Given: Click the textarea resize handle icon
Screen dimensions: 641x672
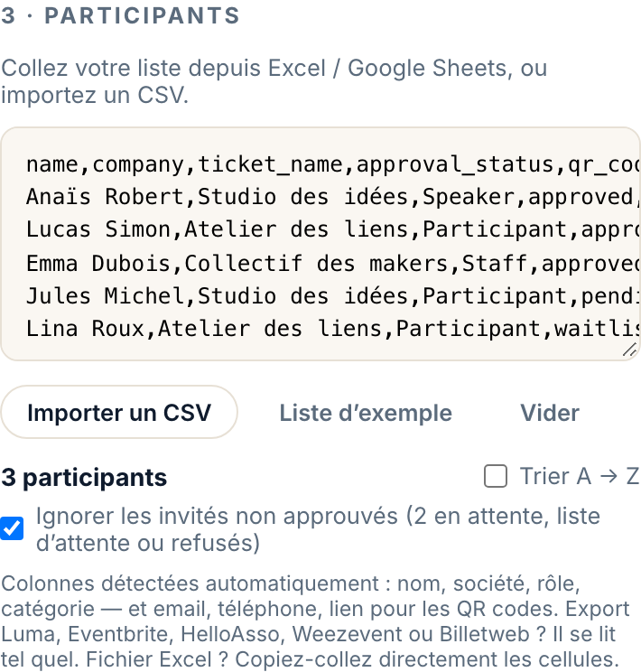Looking at the screenshot, I should [629, 350].
